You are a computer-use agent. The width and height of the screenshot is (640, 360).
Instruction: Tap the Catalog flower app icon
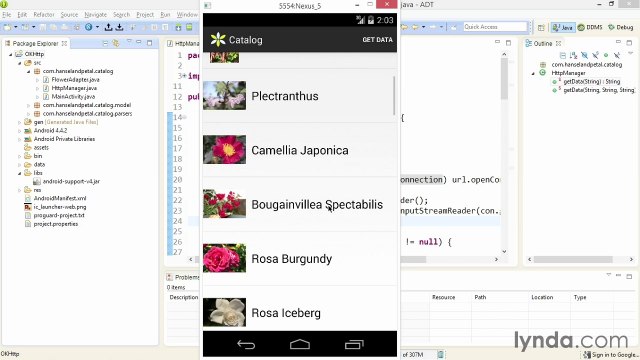tap(218, 40)
